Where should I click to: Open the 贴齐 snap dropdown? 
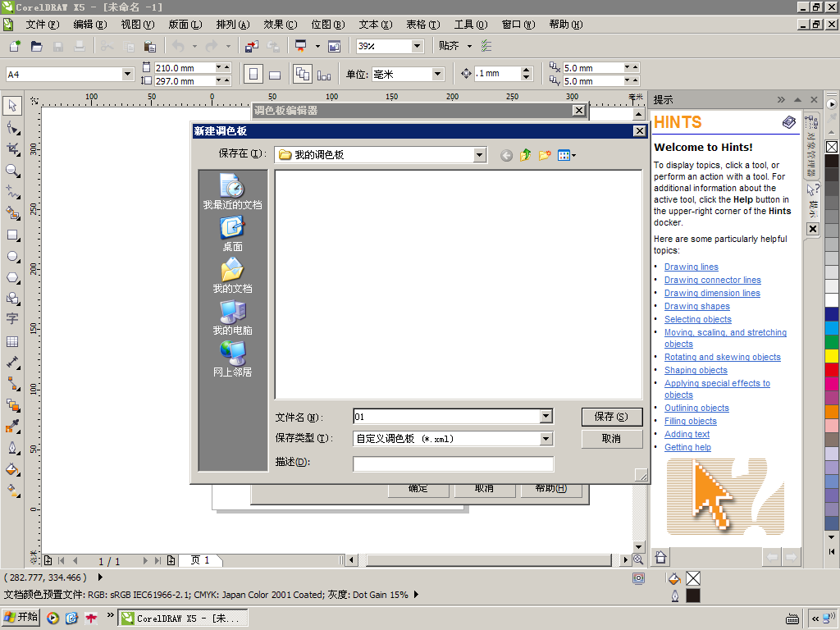469,46
